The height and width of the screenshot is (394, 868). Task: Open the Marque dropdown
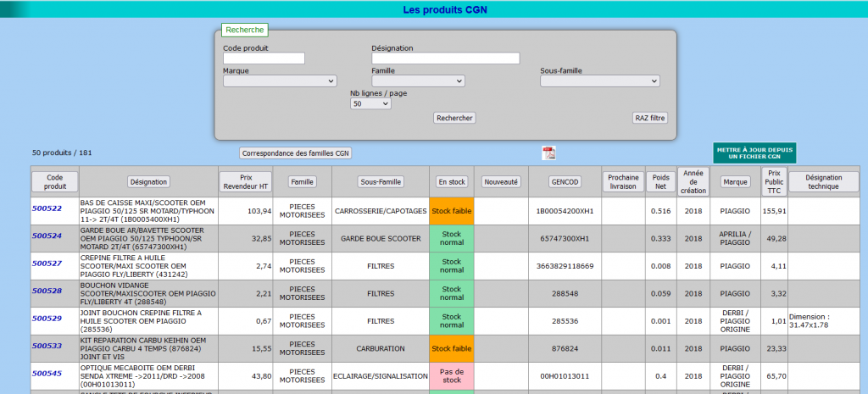coord(280,81)
